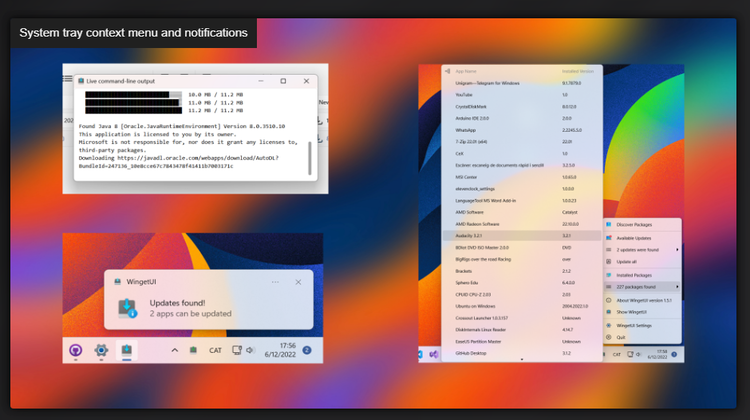Open notification options three-dots menu
The height and width of the screenshot is (420, 750).
274,282
